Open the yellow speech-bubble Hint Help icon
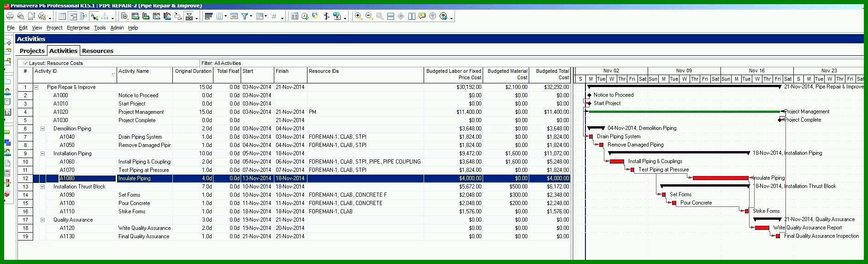This screenshot has width=868, height=264. (422, 16)
